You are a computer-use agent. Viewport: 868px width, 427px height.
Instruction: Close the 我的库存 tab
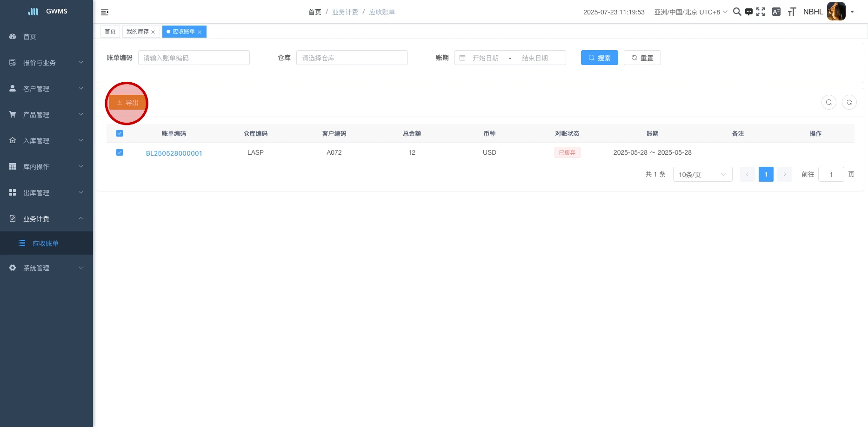(153, 32)
